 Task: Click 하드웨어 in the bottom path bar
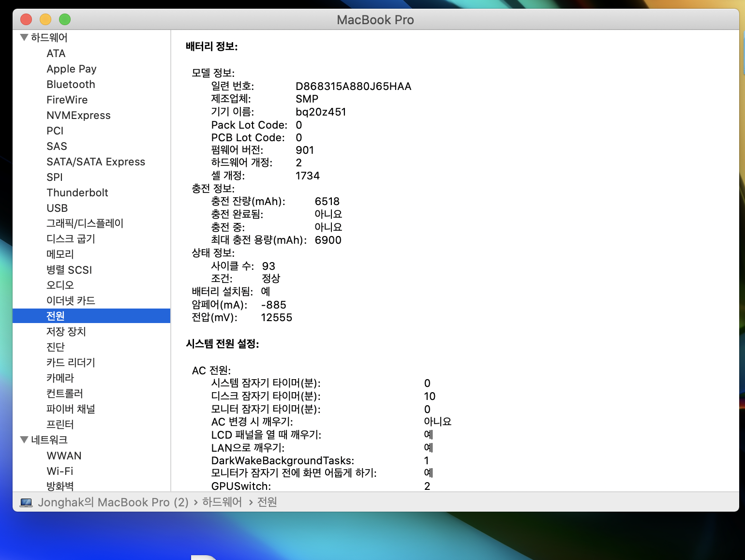pos(222,502)
